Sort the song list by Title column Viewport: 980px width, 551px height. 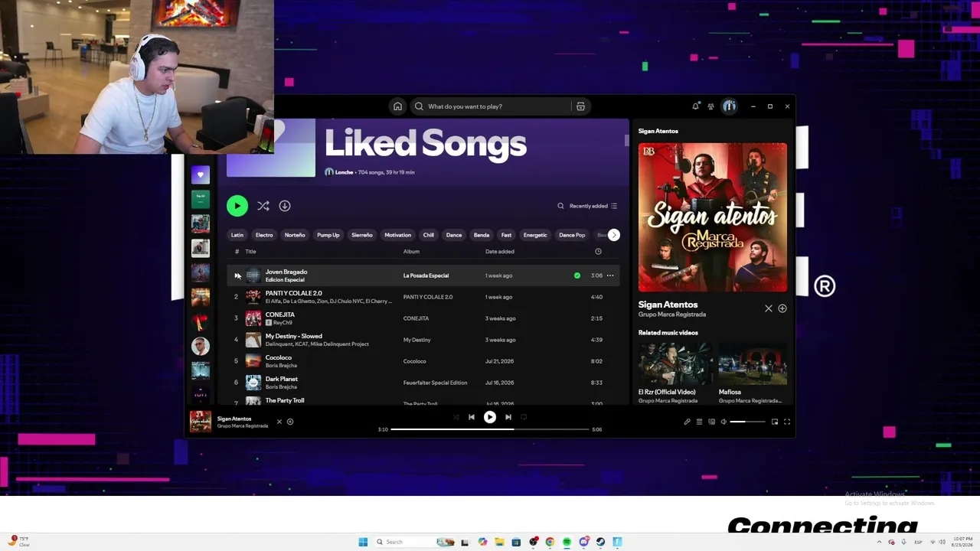(250, 252)
